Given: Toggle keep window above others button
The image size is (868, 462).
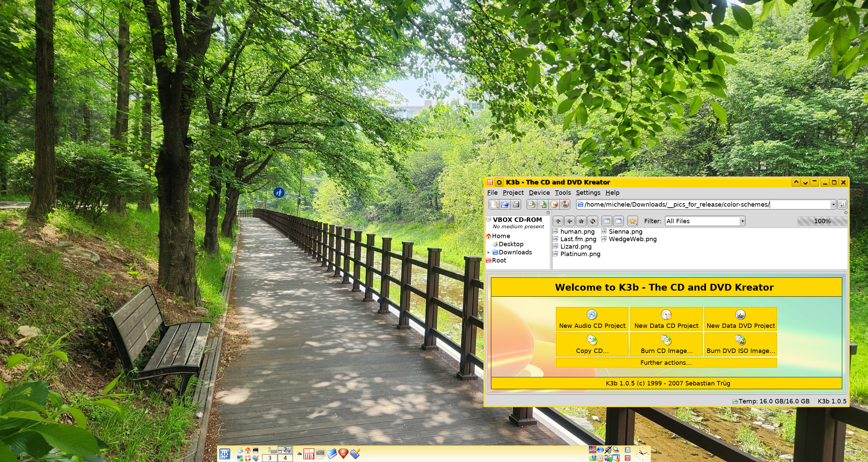Looking at the screenshot, I should [x=796, y=182].
